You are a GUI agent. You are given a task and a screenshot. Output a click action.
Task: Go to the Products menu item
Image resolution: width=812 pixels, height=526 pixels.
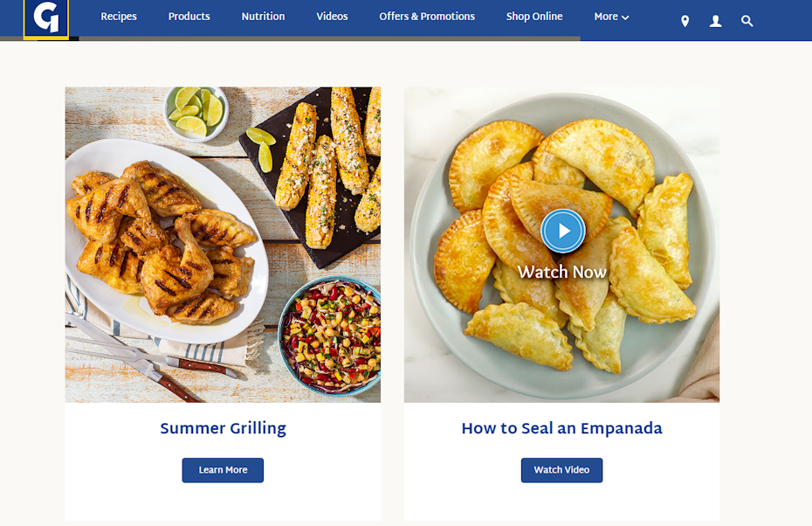pyautogui.click(x=189, y=17)
